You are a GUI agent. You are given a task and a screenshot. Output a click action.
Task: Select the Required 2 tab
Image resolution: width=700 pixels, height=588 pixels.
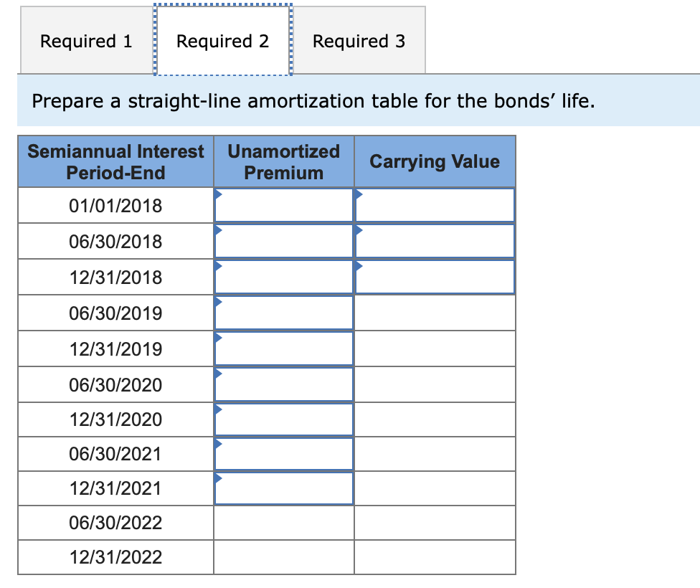pos(223,41)
